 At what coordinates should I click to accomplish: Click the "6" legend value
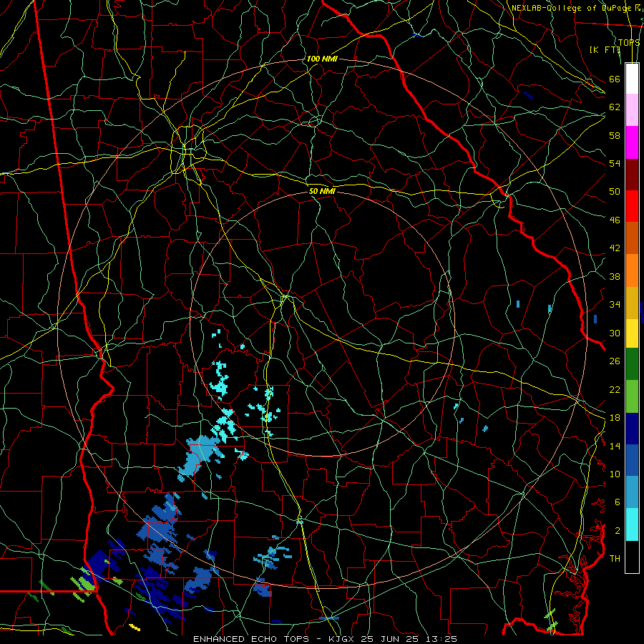coord(618,503)
